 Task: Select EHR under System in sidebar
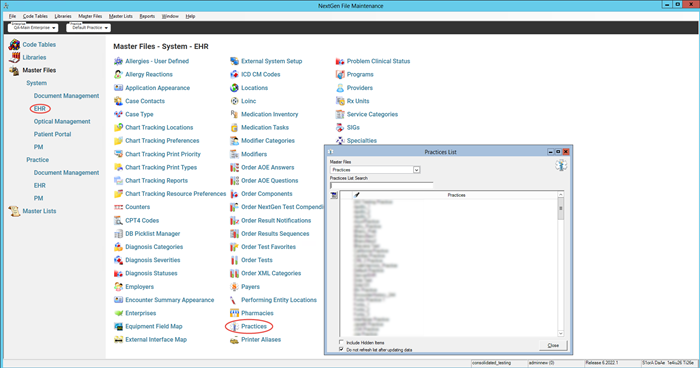pyautogui.click(x=40, y=109)
